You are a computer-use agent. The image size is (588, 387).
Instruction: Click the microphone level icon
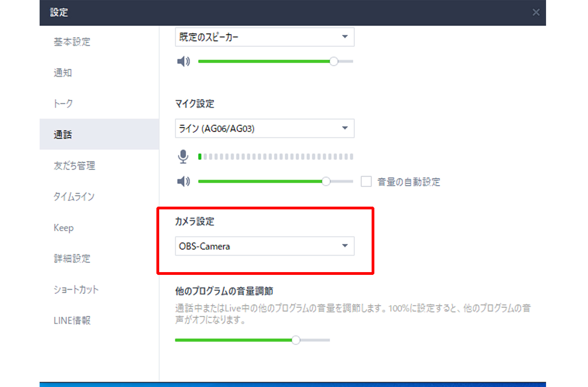coord(183,156)
